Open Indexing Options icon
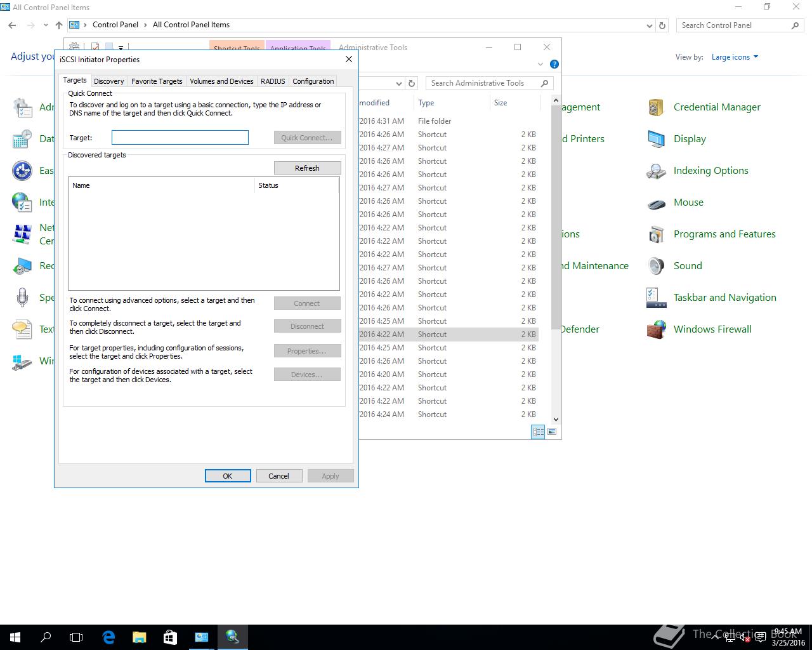Viewport: 812px width, 650px height. click(x=655, y=171)
